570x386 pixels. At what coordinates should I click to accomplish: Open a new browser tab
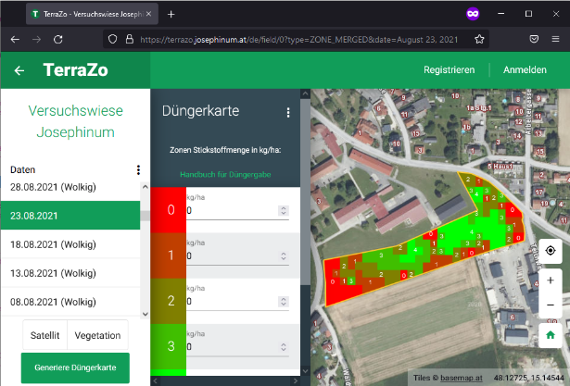coord(171,14)
